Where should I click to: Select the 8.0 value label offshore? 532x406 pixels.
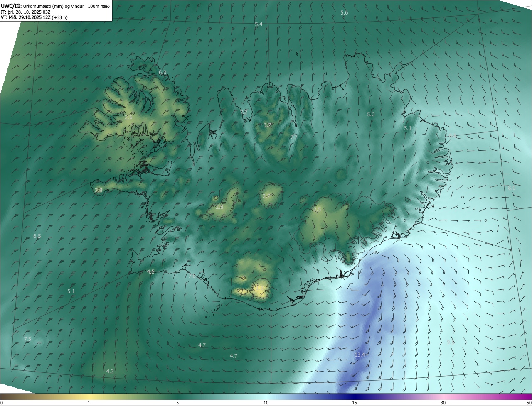coord(512,188)
